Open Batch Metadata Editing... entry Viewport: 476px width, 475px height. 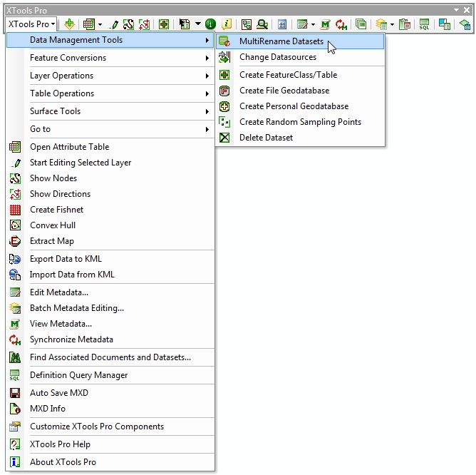(x=110, y=308)
